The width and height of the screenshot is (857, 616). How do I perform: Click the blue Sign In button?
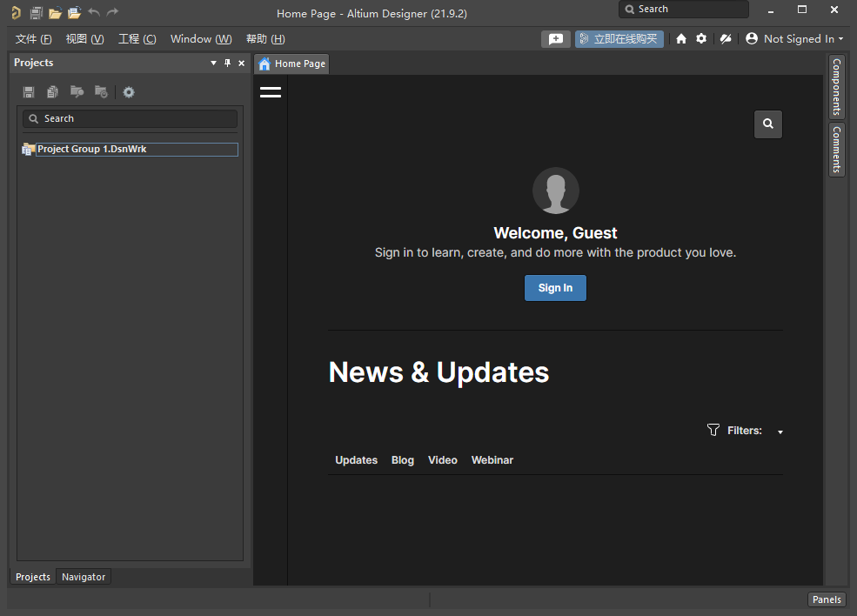click(555, 288)
